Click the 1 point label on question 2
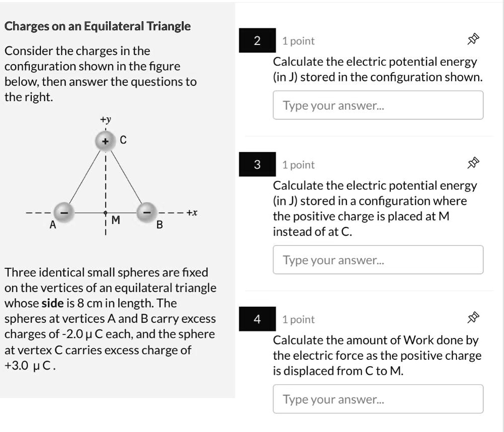 tap(298, 41)
